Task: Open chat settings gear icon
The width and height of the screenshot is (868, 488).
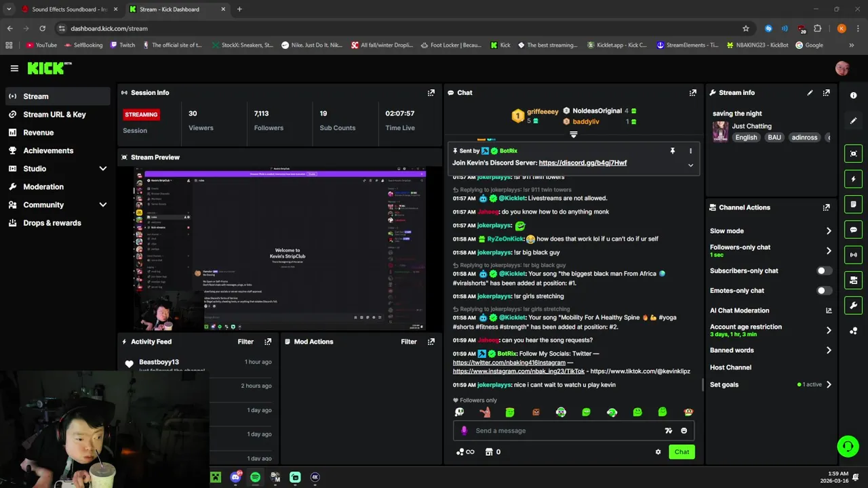Action: [x=658, y=452]
